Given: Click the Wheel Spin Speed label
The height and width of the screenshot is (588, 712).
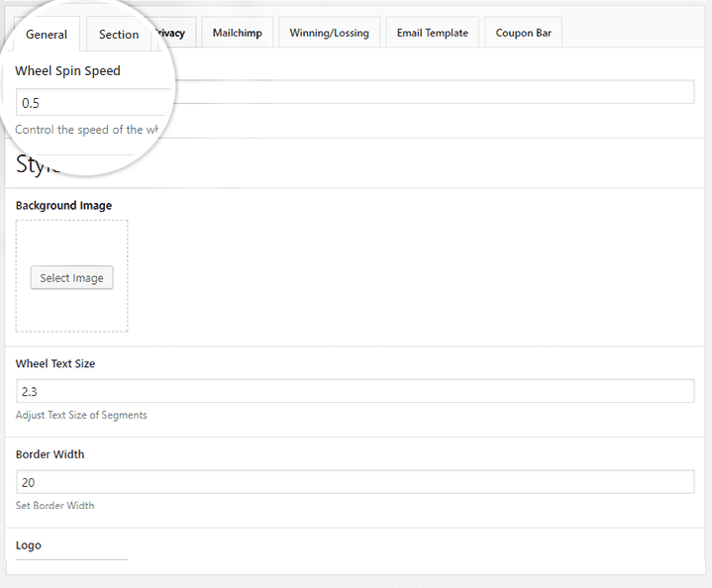Looking at the screenshot, I should [67, 71].
